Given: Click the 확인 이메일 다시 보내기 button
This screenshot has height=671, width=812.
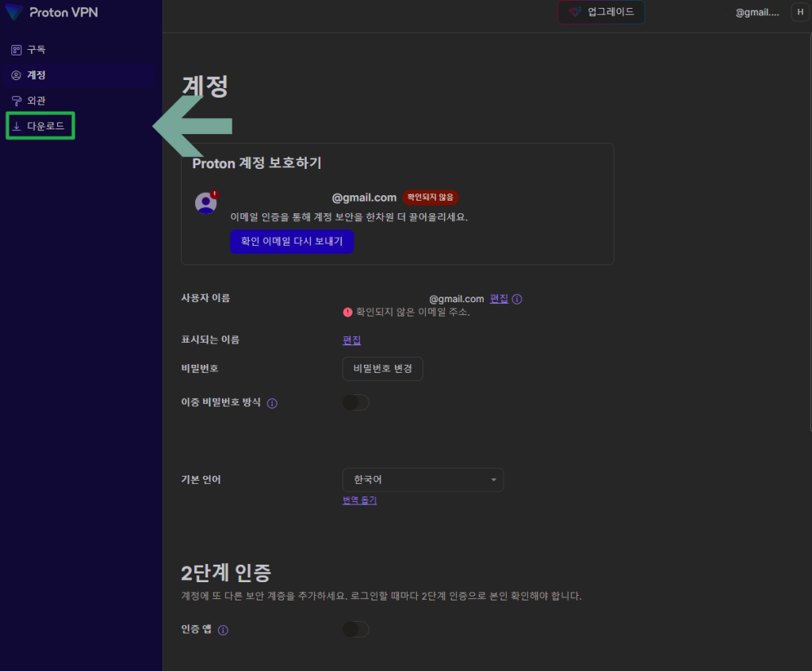Looking at the screenshot, I should pos(291,241).
